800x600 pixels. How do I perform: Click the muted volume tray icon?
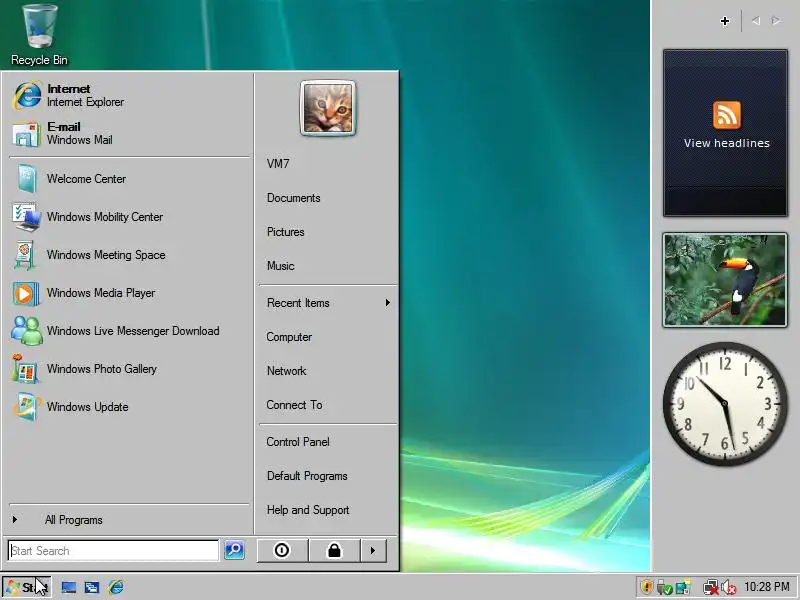pos(729,588)
